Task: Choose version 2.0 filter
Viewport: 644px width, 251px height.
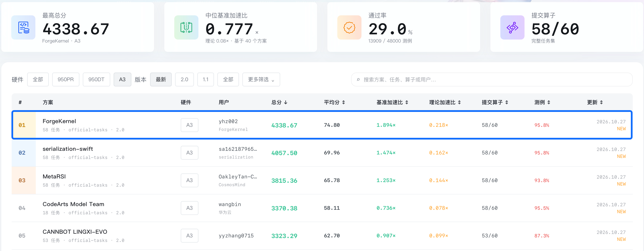Action: click(x=184, y=79)
